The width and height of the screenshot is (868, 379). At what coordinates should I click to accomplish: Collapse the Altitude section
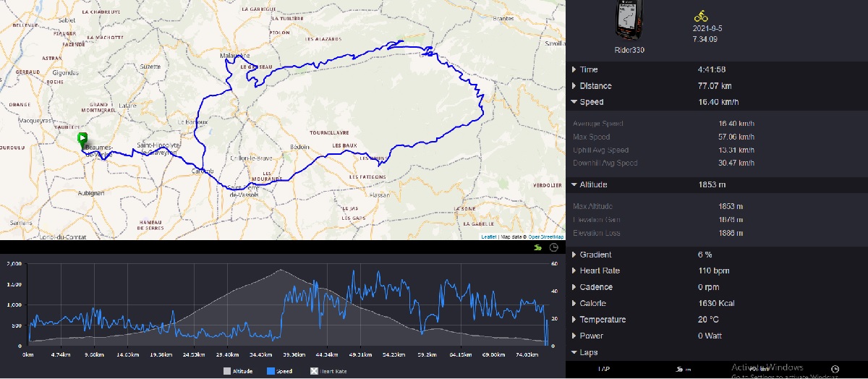[x=594, y=185]
